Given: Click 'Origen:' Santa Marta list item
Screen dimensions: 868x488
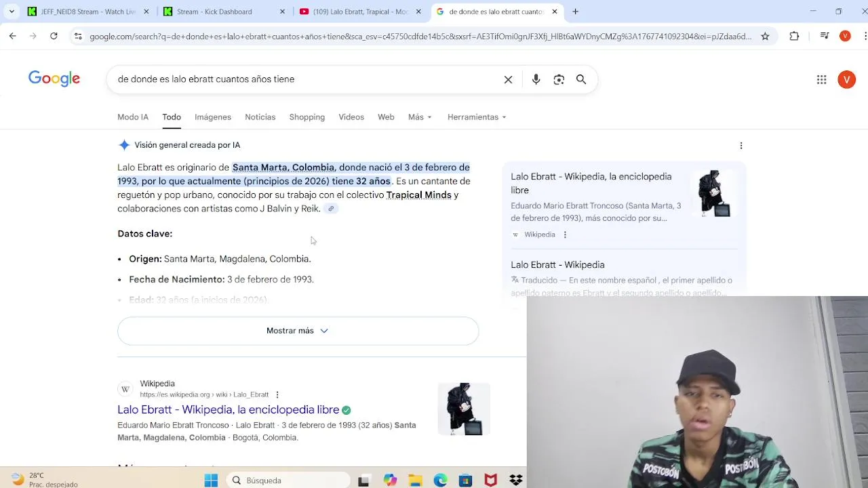Looking at the screenshot, I should click(220, 259).
